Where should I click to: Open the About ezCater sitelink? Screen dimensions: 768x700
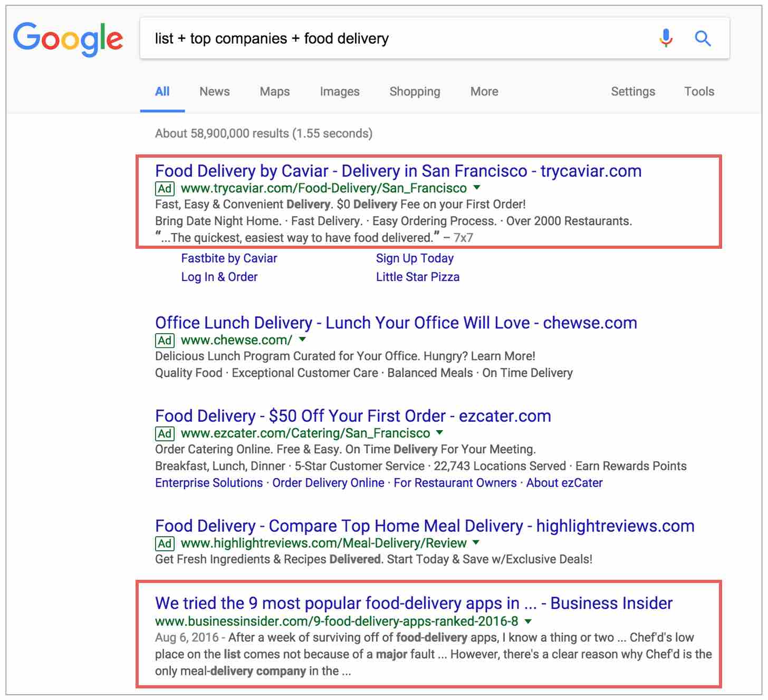click(x=564, y=483)
